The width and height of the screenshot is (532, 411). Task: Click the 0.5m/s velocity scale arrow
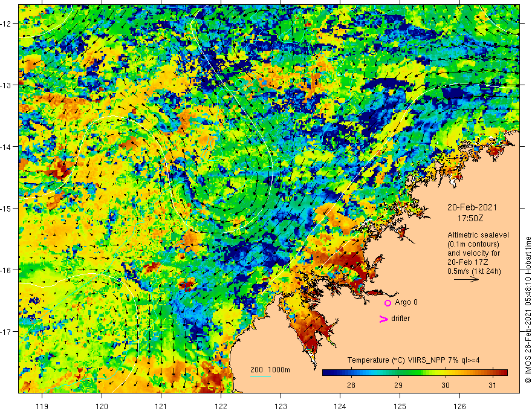point(466,279)
